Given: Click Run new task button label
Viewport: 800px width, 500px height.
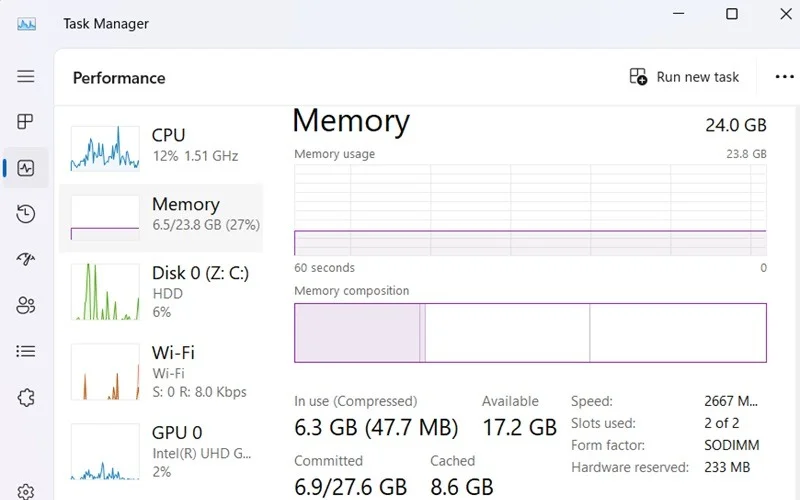Looking at the screenshot, I should tap(697, 77).
